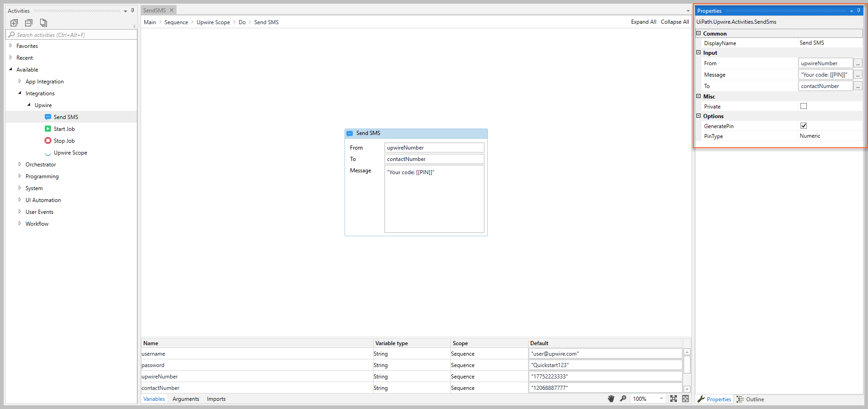Viewport: 868px width, 409px height.
Task: Open the Activities panel dropdown arrow
Action: click(125, 11)
